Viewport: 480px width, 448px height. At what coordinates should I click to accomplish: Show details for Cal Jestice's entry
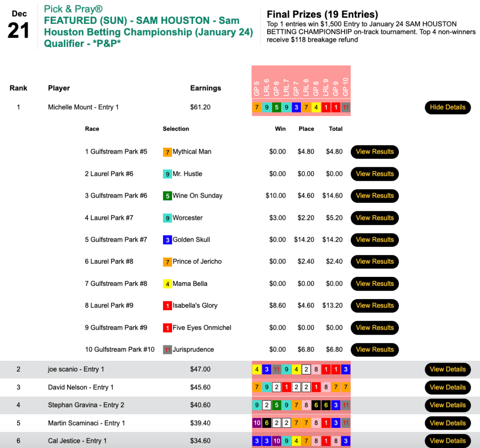(447, 441)
